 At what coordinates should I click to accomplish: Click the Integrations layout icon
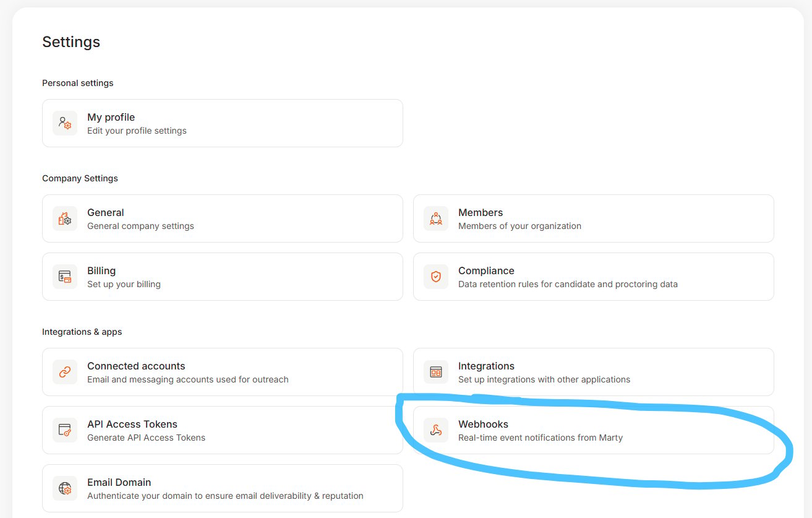(x=436, y=372)
